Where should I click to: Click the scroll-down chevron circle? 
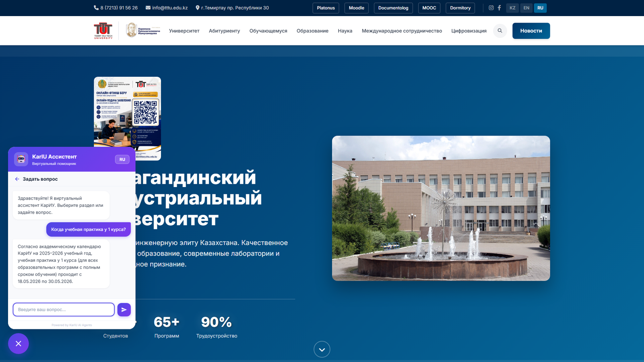pyautogui.click(x=322, y=350)
